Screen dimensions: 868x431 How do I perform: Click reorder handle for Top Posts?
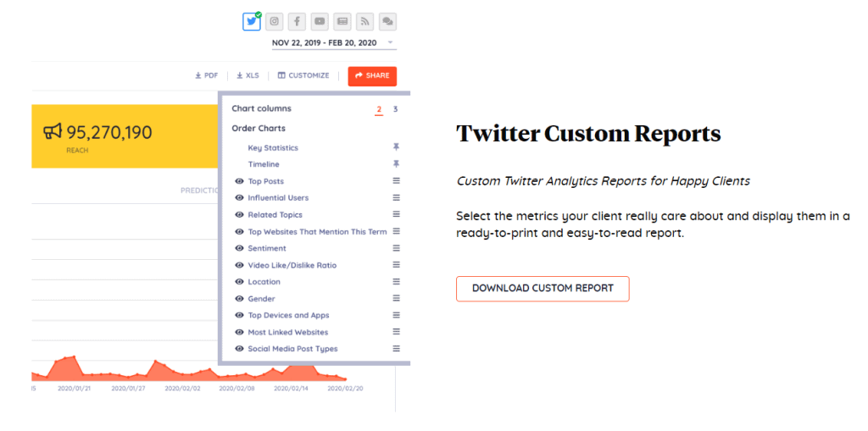point(397,181)
